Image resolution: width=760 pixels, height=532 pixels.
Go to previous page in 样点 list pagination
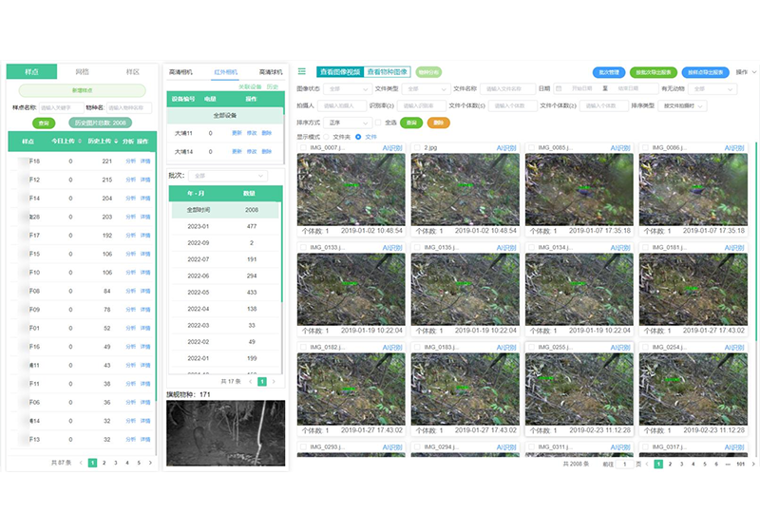[81, 463]
